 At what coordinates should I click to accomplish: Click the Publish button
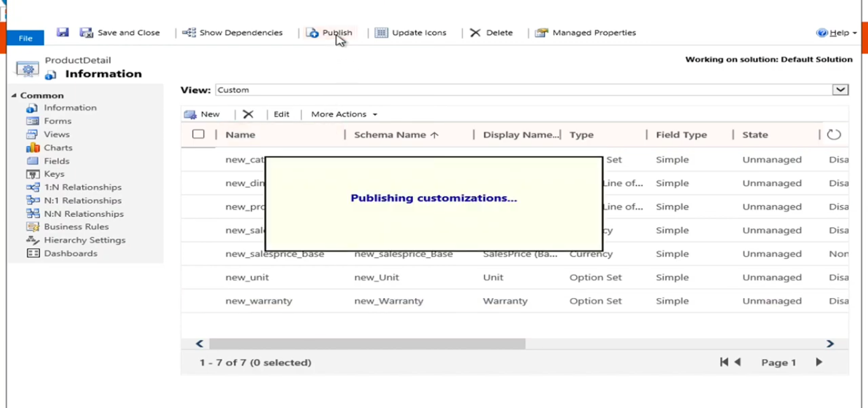tap(331, 32)
